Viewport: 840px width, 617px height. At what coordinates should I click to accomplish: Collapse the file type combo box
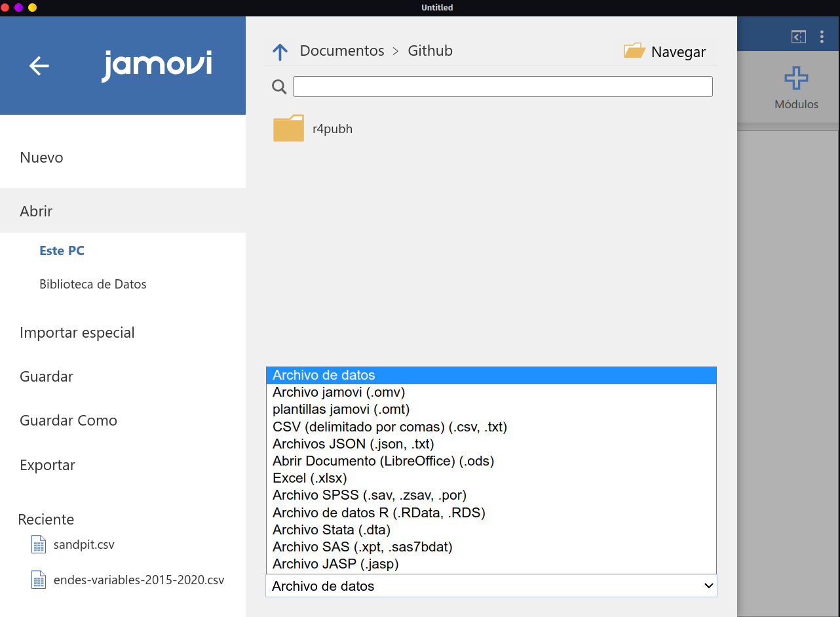click(x=491, y=586)
